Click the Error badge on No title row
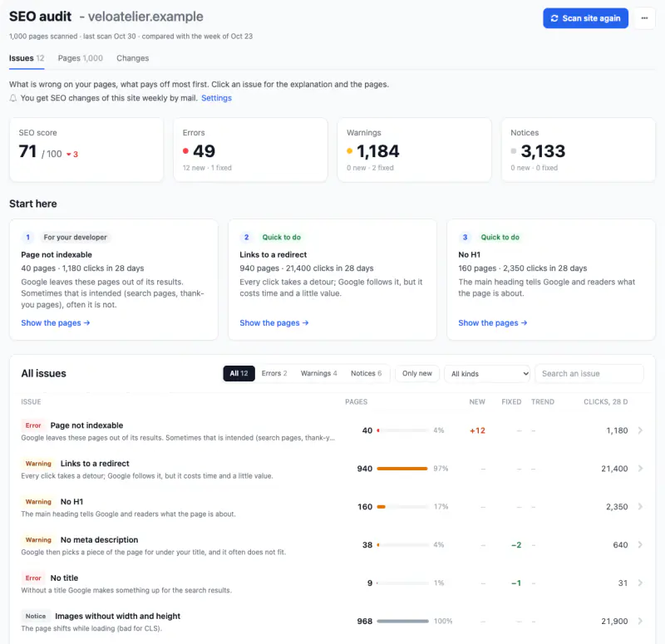 click(x=33, y=578)
